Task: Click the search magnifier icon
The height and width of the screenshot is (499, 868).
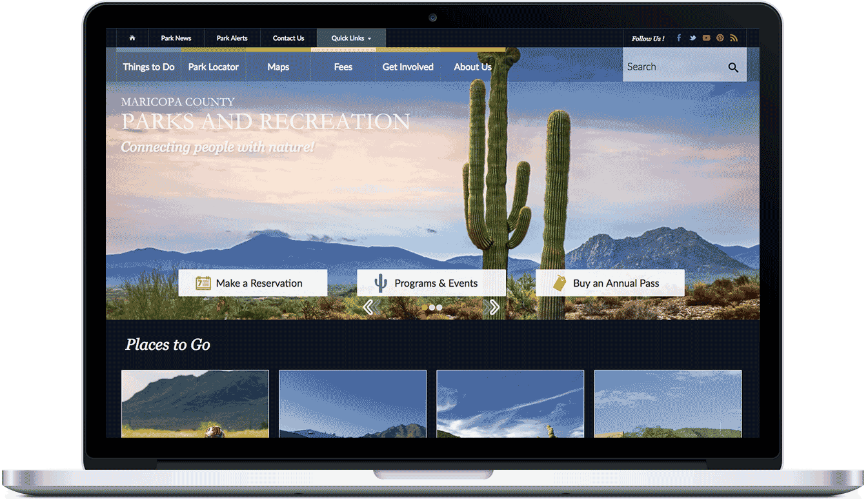Action: point(733,67)
